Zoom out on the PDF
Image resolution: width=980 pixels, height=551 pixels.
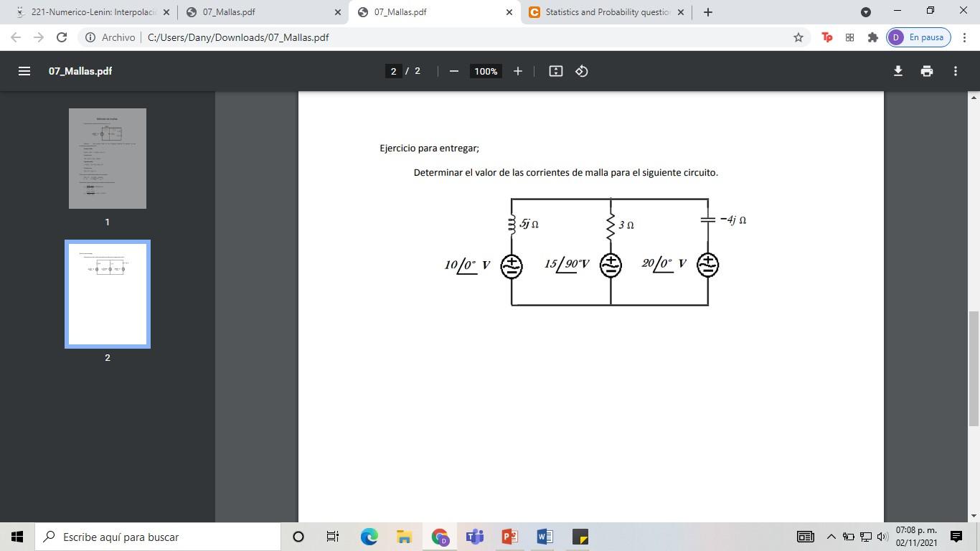point(453,71)
